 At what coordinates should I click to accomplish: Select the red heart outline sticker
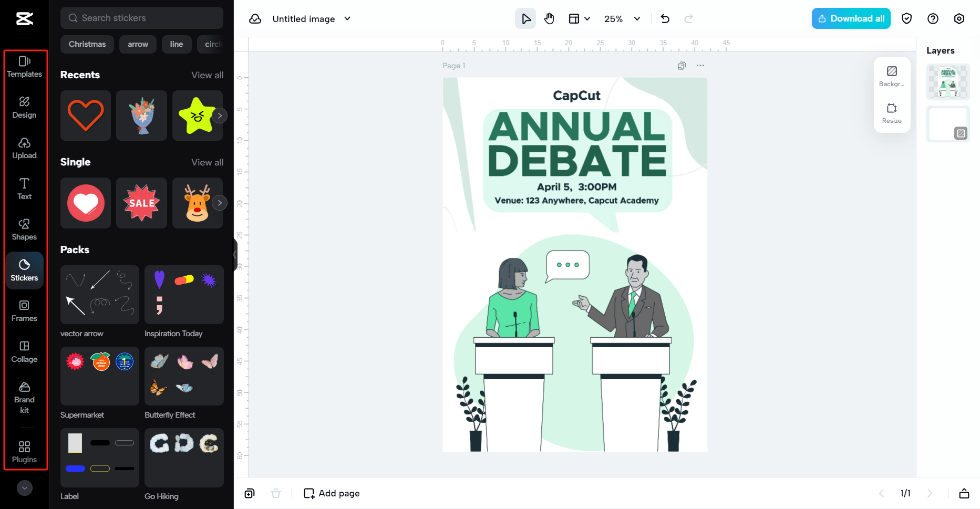point(86,116)
